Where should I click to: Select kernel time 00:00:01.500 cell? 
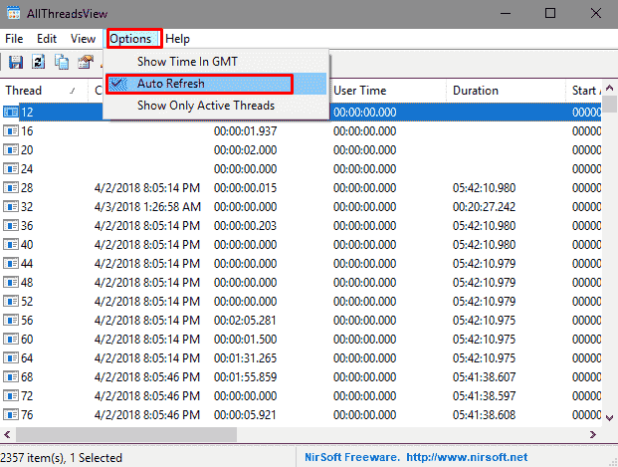click(x=245, y=339)
